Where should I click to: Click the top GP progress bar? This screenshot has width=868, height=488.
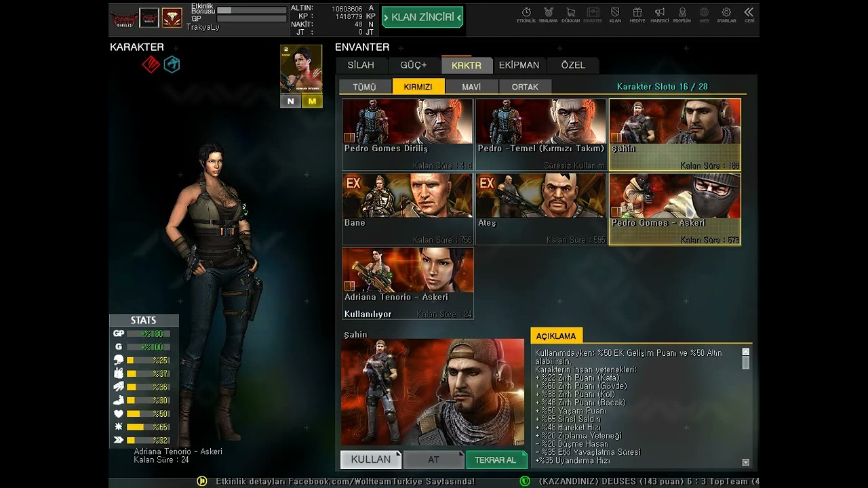tap(252, 19)
